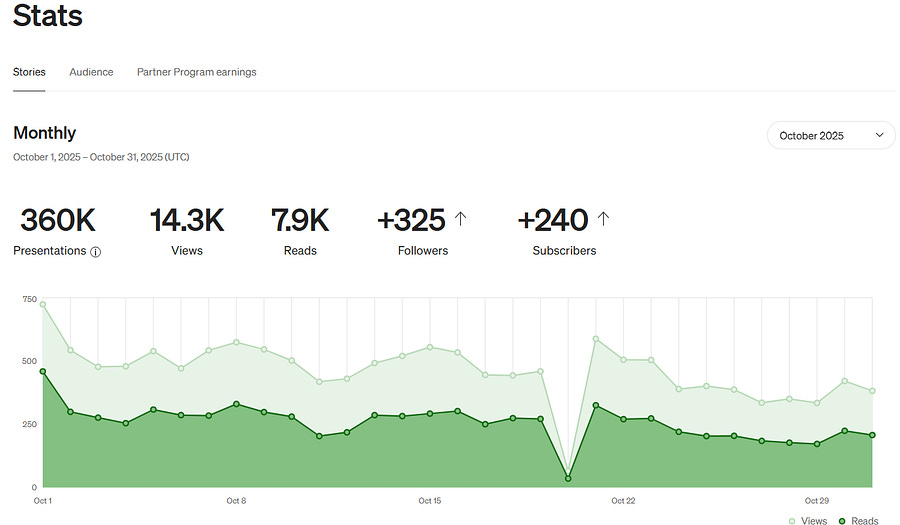
Task: Click the 360K presentations figure
Action: (x=58, y=220)
